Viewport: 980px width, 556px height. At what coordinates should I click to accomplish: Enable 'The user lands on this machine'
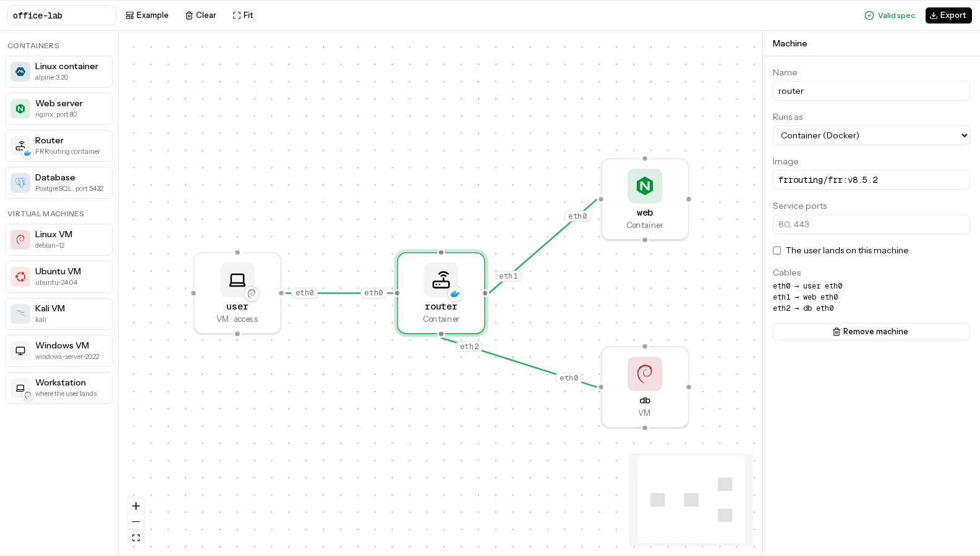coord(777,250)
